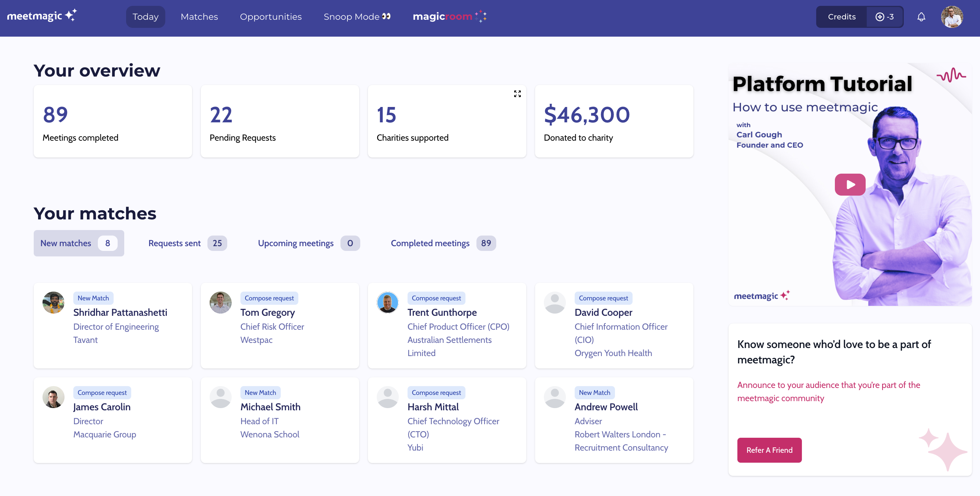This screenshot has height=496, width=980.
Task: Go to Opportunities
Action: tap(270, 17)
